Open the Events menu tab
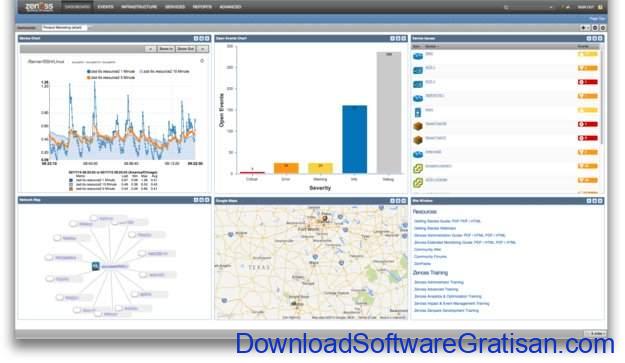The width and height of the screenshot is (625, 363). [105, 7]
